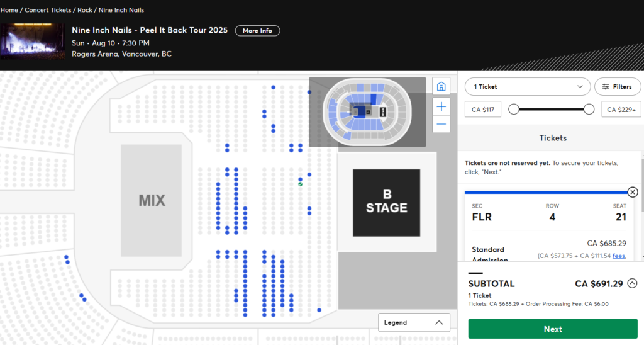644x345 pixels.
Task: Click the green selected seat dot
Action: (301, 184)
